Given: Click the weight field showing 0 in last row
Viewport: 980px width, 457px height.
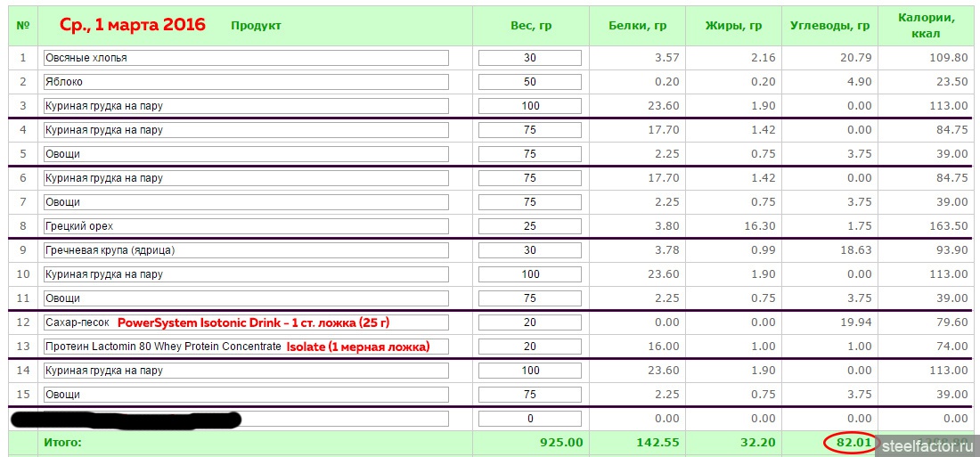Looking at the screenshot, I should coord(530,419).
